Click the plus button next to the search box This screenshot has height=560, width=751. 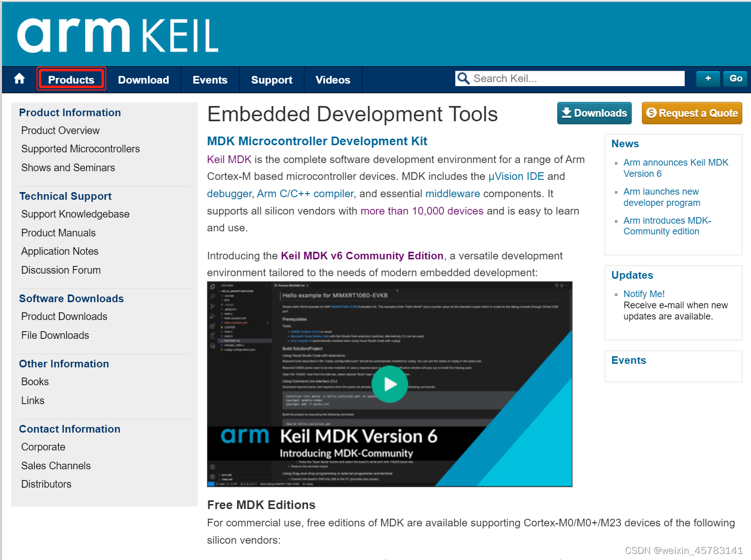pyautogui.click(x=708, y=78)
